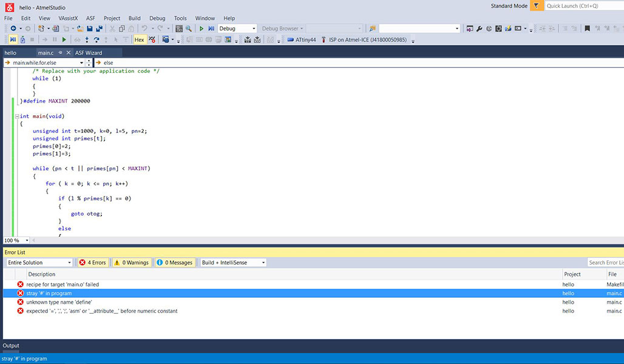Click the #define MAXINT 200000 code line
Image resolution: width=624 pixels, height=364 pixels.
click(x=56, y=101)
